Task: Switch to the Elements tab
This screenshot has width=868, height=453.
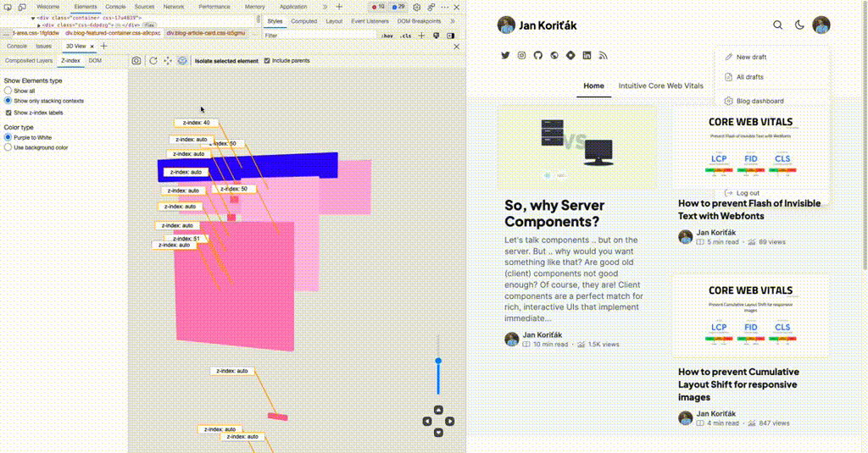Action: click(x=86, y=7)
